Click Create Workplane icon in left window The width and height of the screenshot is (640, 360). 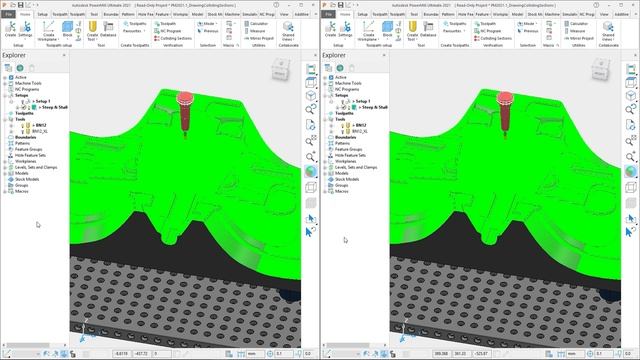48,31
